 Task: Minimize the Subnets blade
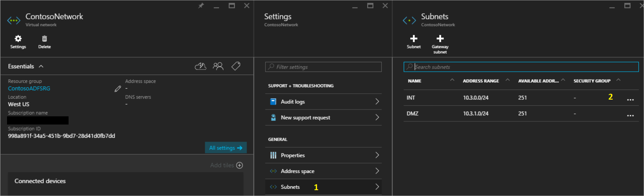(x=612, y=7)
